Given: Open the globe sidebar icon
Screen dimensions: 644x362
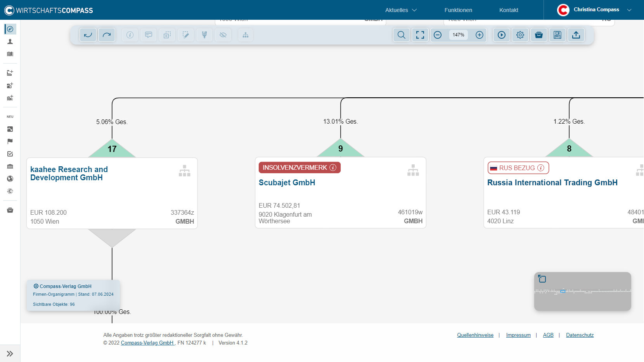Looking at the screenshot, I should [x=10, y=179].
